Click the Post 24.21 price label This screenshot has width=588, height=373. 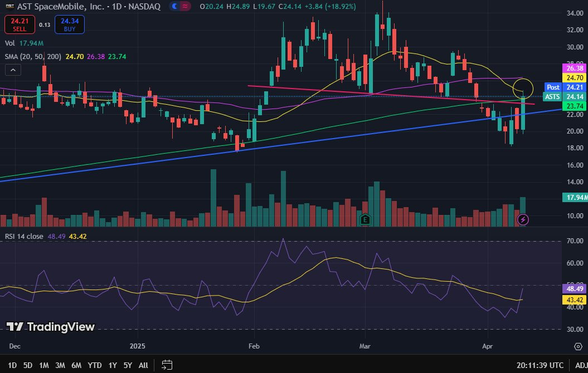(565, 87)
